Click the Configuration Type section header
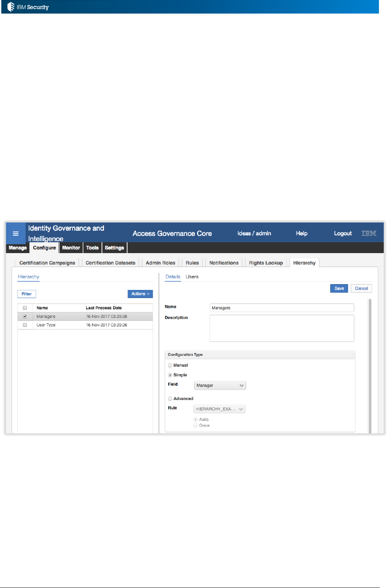388x588 pixels. pyautogui.click(x=260, y=355)
